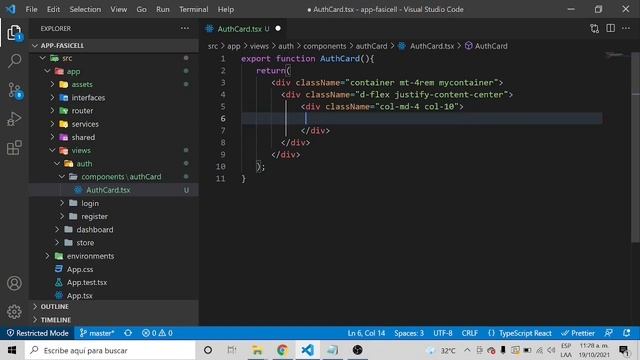Collapse the components\authCard folder
The width and height of the screenshot is (640, 360).
(62, 176)
